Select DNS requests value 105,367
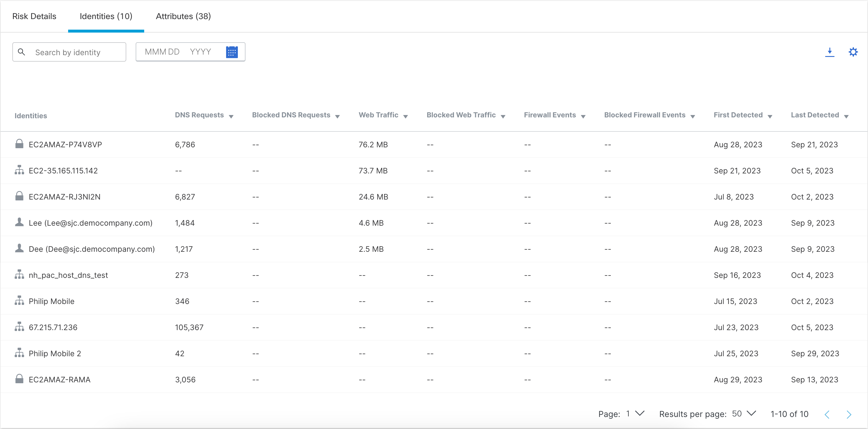Viewport: 868px width, 429px height. pyautogui.click(x=189, y=327)
